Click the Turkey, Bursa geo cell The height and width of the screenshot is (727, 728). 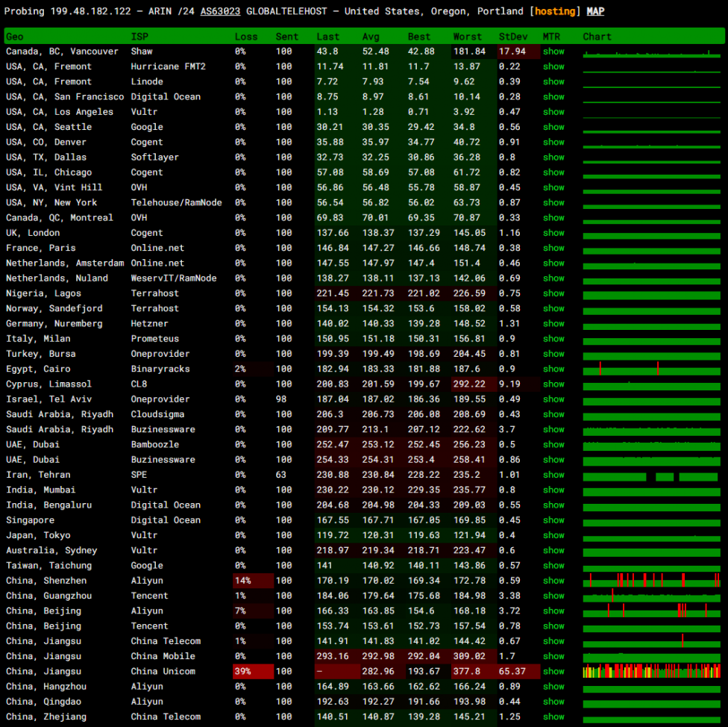[41, 354]
